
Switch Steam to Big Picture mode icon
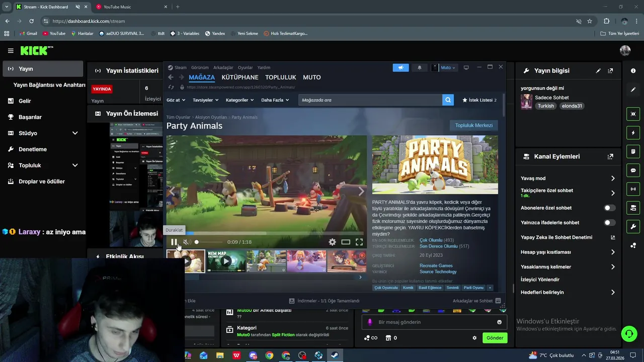466,67
